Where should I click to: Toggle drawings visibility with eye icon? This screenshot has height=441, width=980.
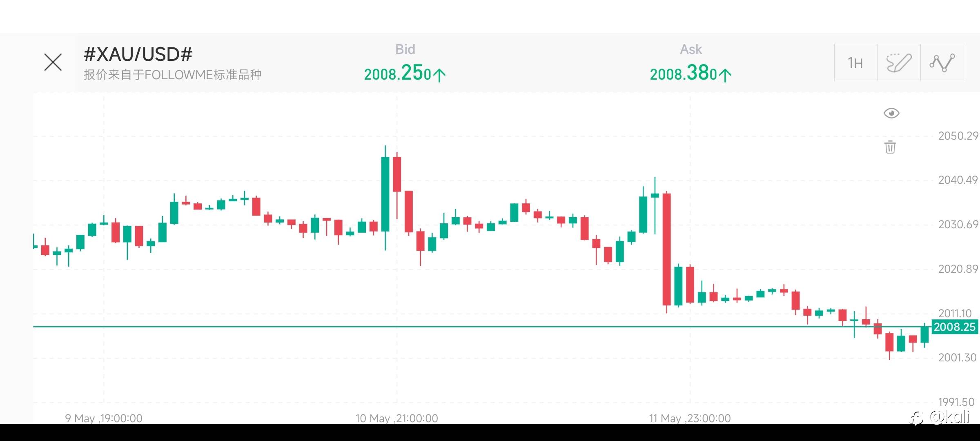click(x=891, y=113)
